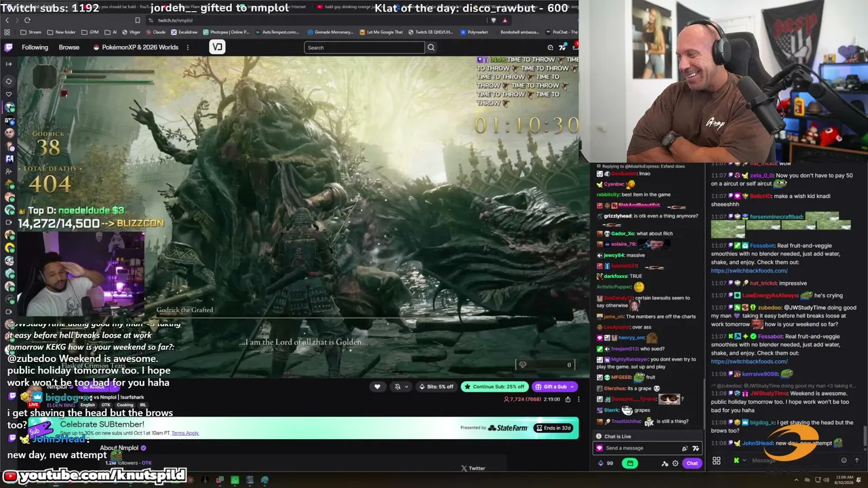Open the Browse tab on Twitch

(x=69, y=47)
